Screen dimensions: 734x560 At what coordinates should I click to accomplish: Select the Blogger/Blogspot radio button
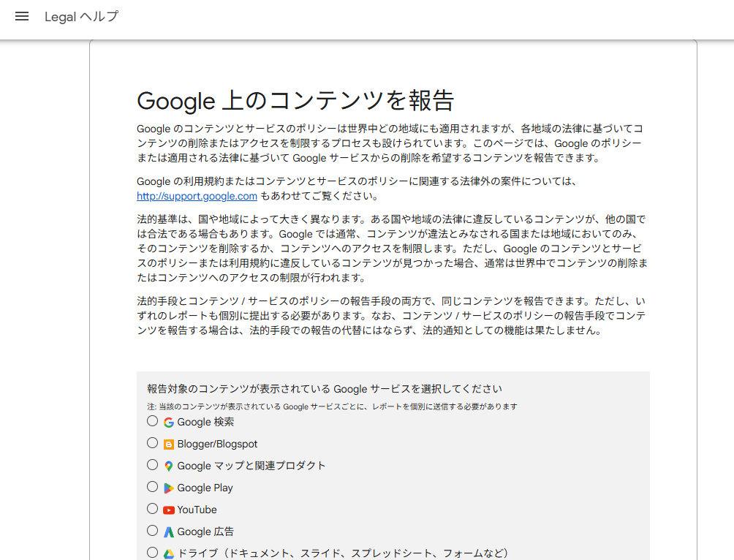152,443
